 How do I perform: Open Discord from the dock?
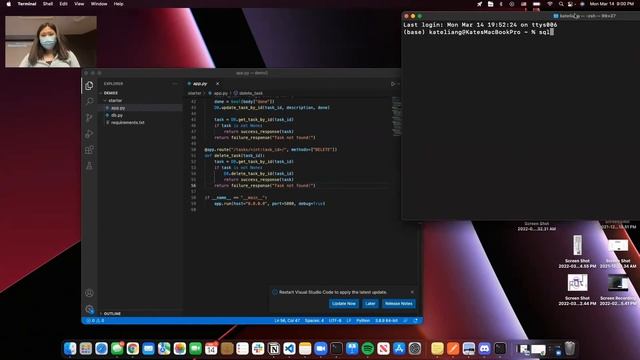(x=484, y=349)
